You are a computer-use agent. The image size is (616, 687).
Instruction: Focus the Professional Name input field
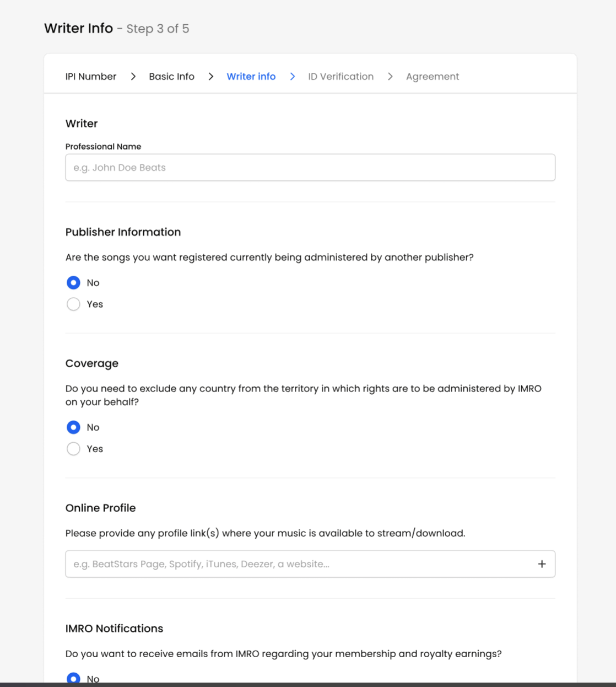pyautogui.click(x=310, y=168)
